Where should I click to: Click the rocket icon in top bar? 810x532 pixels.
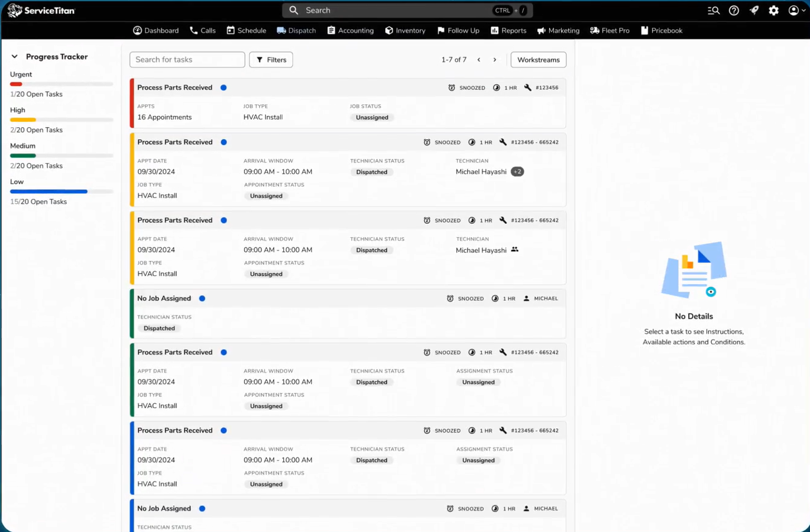[754, 10]
